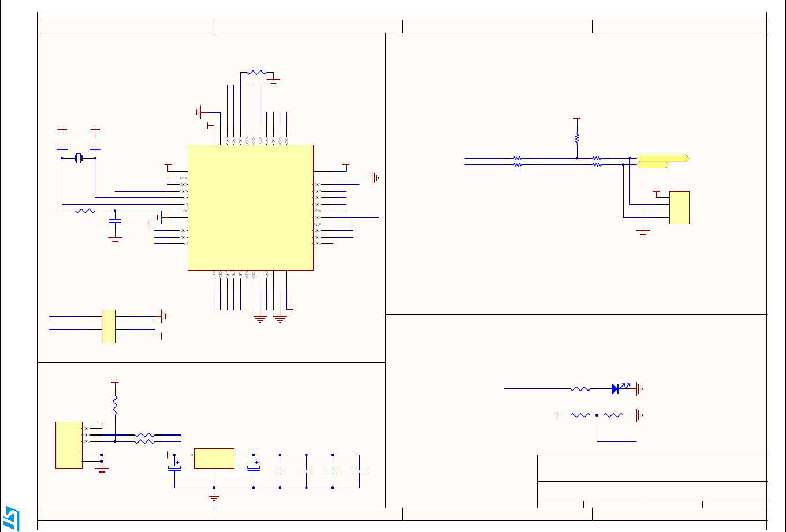Select the vertical pull-up resistor above six-pin connector
The height and width of the screenshot is (532, 786).
click(115, 405)
